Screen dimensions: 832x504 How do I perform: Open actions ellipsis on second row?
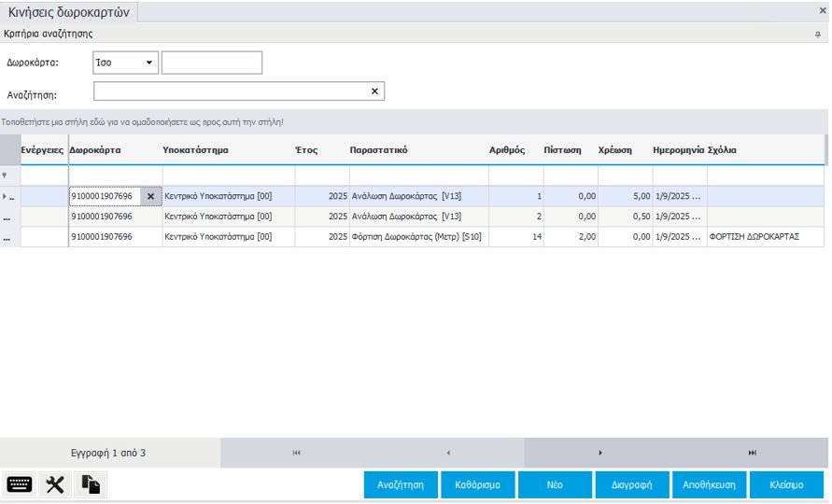[7, 217]
